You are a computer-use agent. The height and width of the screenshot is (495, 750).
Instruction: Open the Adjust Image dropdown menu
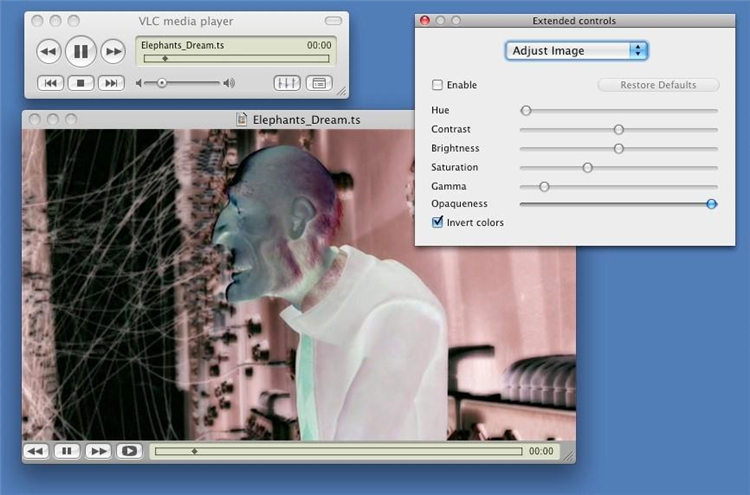point(576,51)
